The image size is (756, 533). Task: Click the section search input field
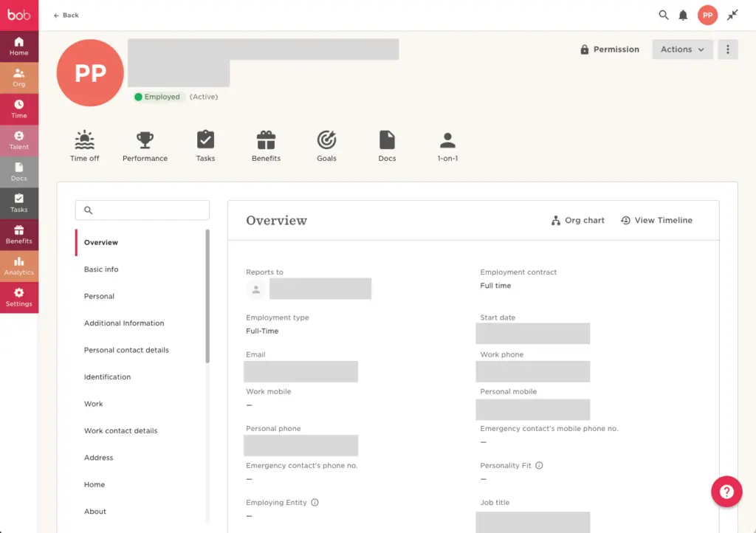[142, 210]
